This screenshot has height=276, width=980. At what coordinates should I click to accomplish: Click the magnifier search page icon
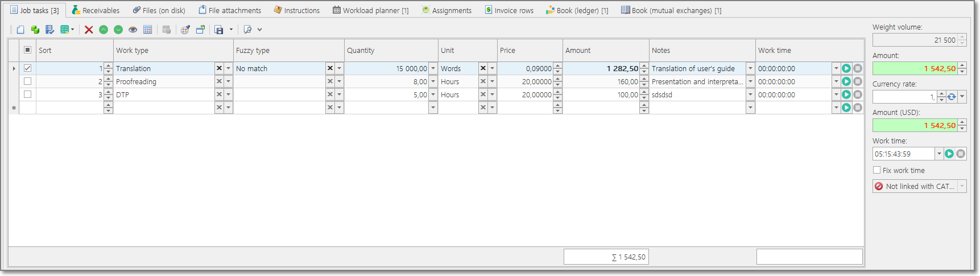(x=247, y=30)
